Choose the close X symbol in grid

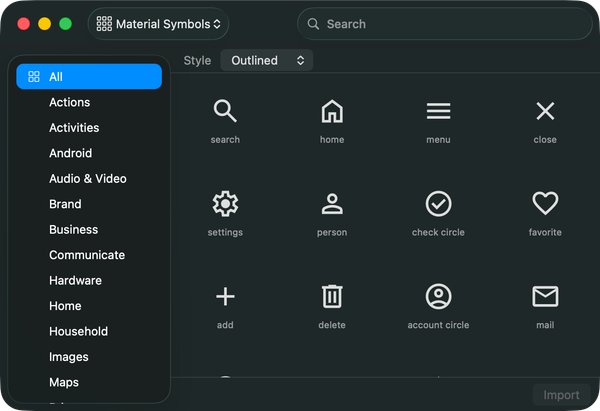point(545,111)
